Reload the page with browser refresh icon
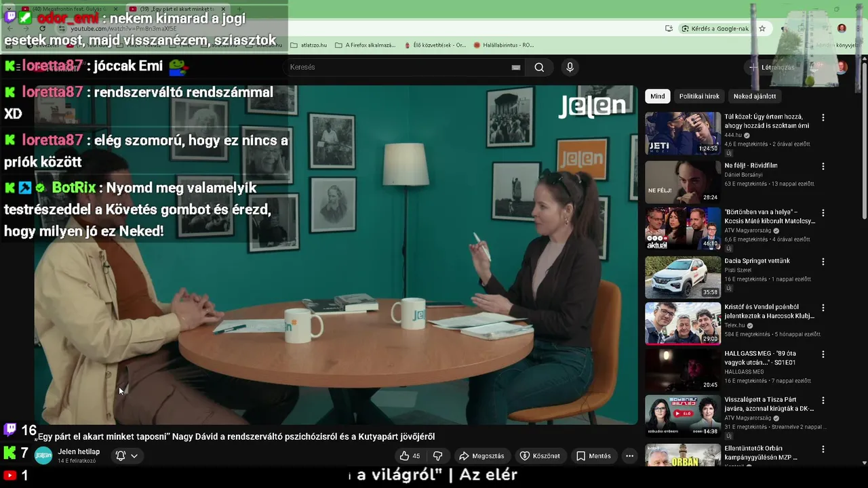The image size is (868, 488). (x=42, y=28)
